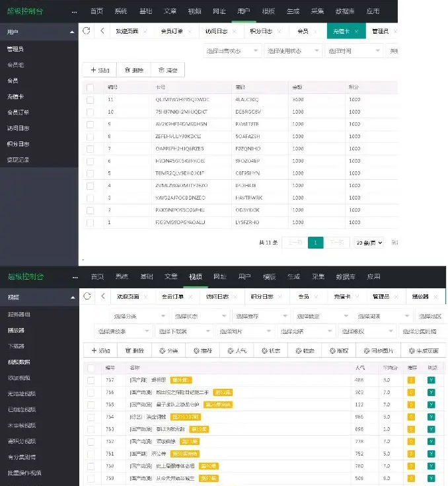Click the green Y status badge of video 757

431,380
